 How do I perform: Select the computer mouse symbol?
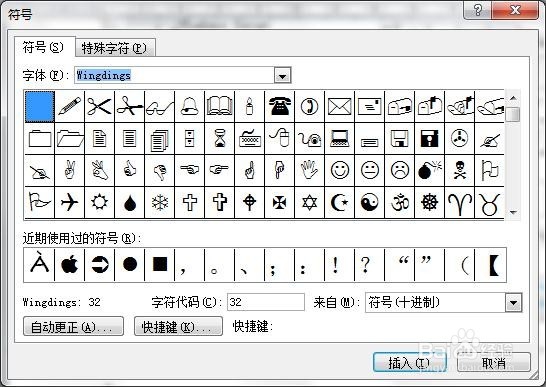pyautogui.click(x=279, y=138)
